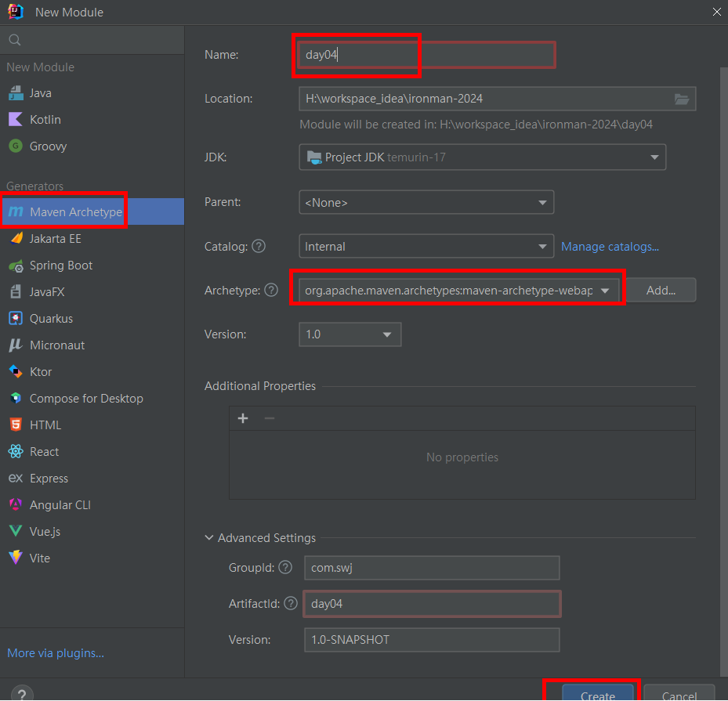Collapse the Advanced Settings section
This screenshot has height=701, width=728.
(x=209, y=538)
